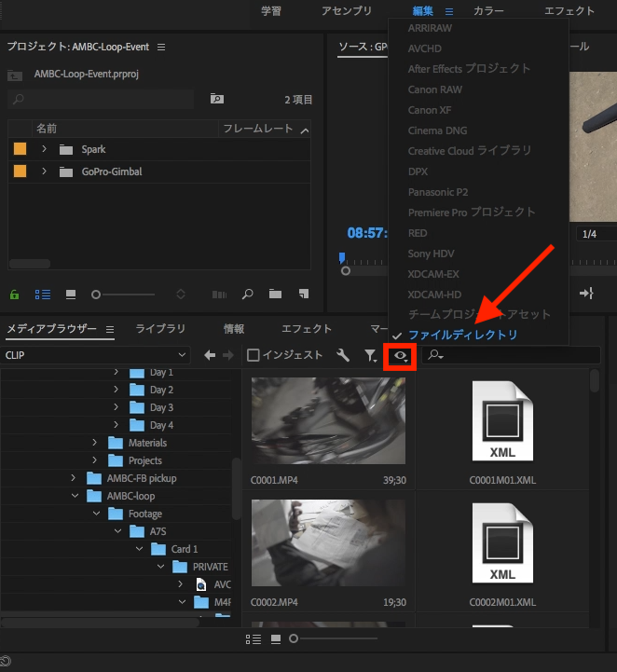Screen dimensions: 617x672
Task: Select Premiere Pro プロジェクト viewer option
Action: point(472,213)
